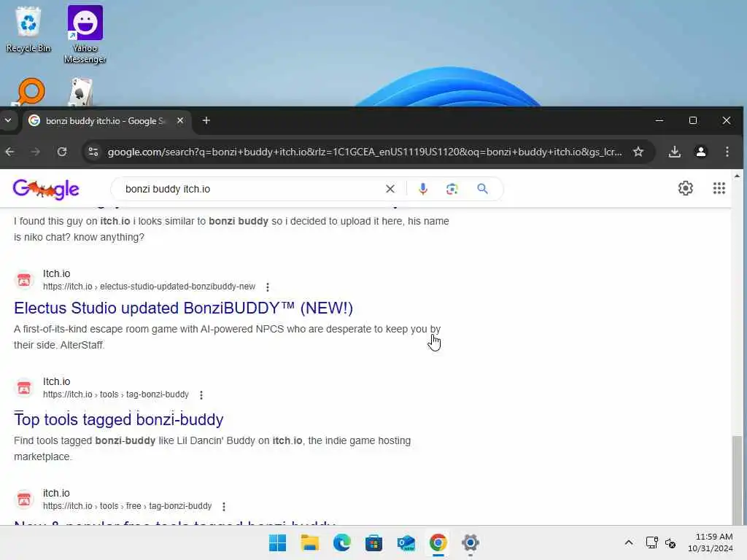Click the itch.io tools free tag-bonzi-buddy URL
The height and width of the screenshot is (560, 747).
tap(127, 506)
